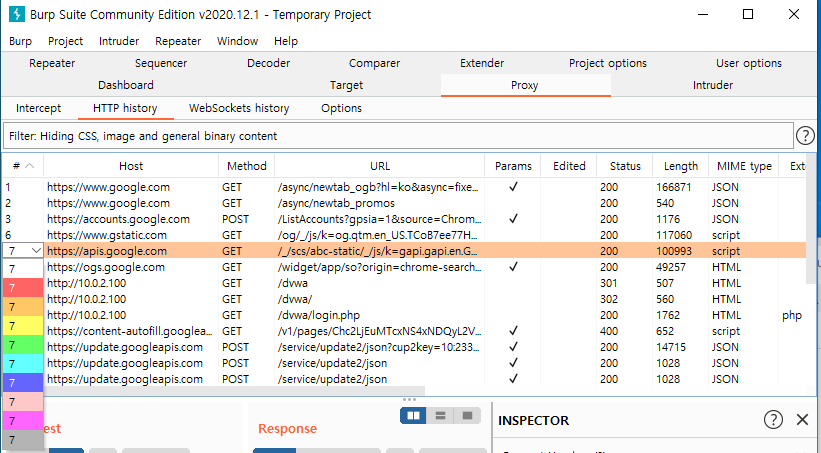Open the Project menu

click(x=65, y=41)
